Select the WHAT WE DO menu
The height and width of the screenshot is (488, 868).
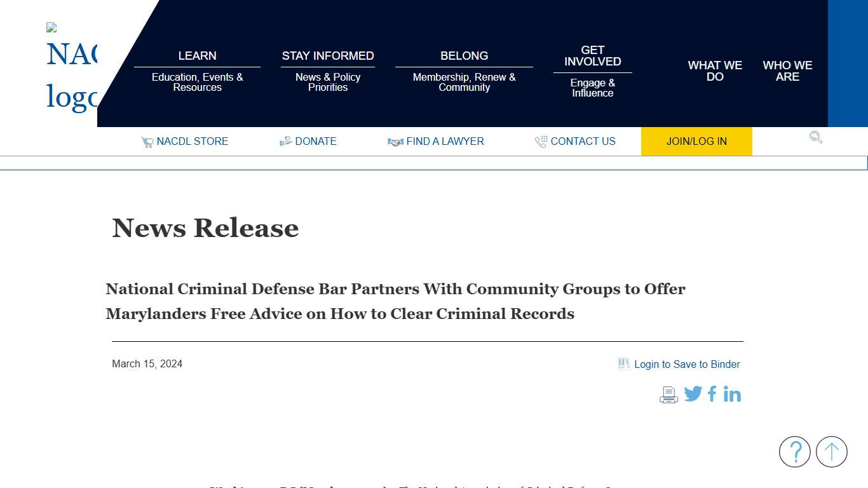point(715,71)
